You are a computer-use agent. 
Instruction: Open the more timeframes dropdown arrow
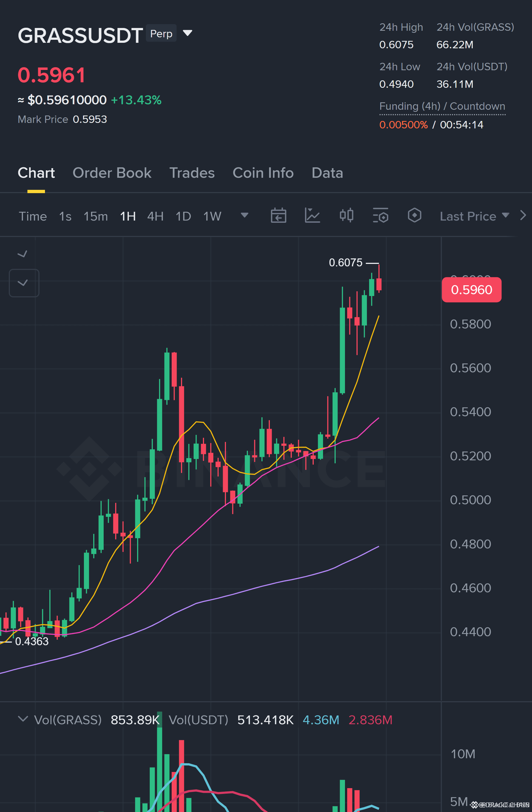click(245, 215)
